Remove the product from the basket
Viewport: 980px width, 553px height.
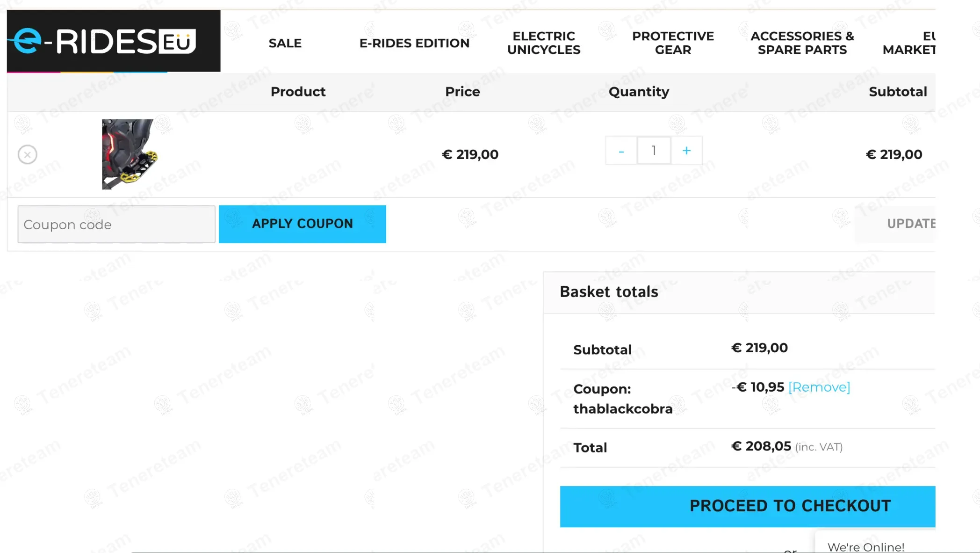(x=28, y=154)
